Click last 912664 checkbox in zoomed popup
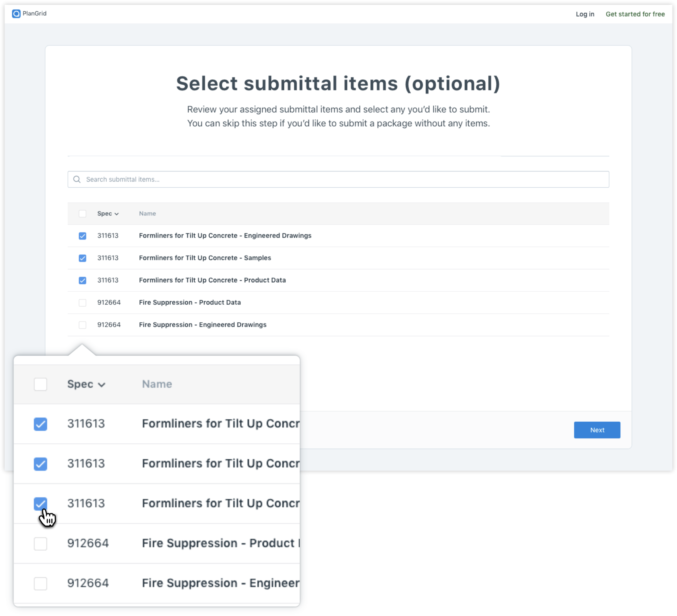Image resolution: width=677 pixels, height=616 pixels. (40, 583)
